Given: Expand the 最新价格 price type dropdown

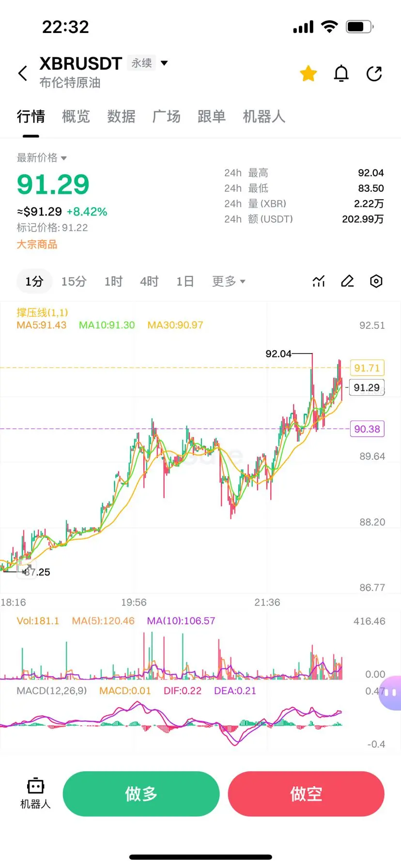Looking at the screenshot, I should (42, 158).
